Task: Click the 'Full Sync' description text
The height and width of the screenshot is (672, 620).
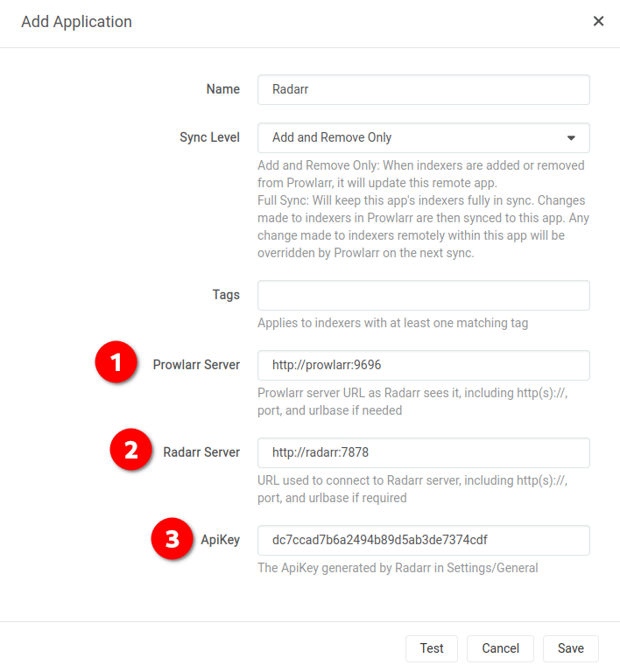Action: [423, 227]
